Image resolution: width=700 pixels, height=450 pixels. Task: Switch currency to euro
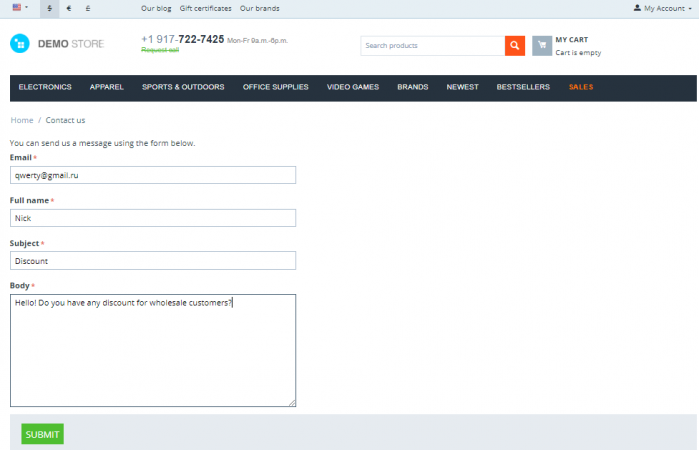[69, 8]
